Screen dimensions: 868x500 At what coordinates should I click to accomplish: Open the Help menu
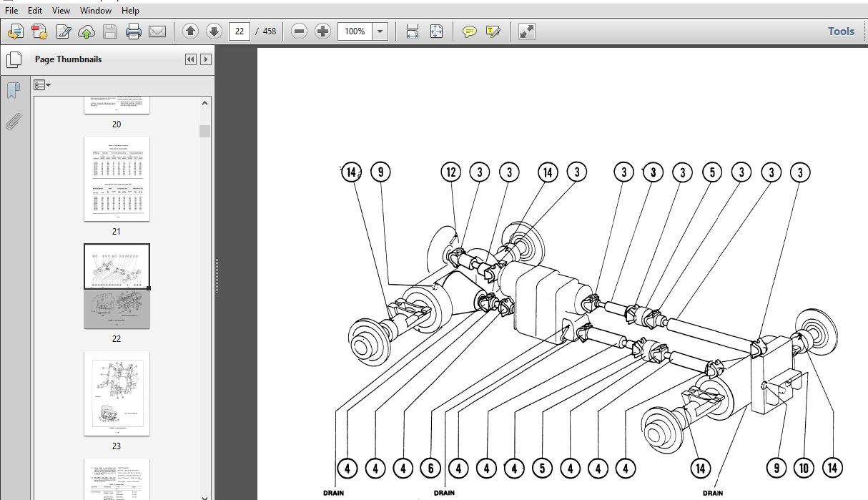[130, 11]
